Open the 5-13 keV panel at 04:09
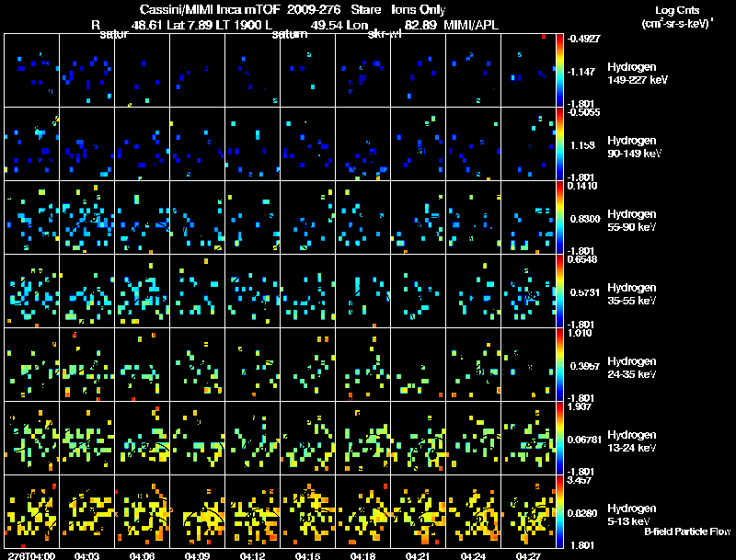Viewport: 736px width, 560px height. (197, 511)
